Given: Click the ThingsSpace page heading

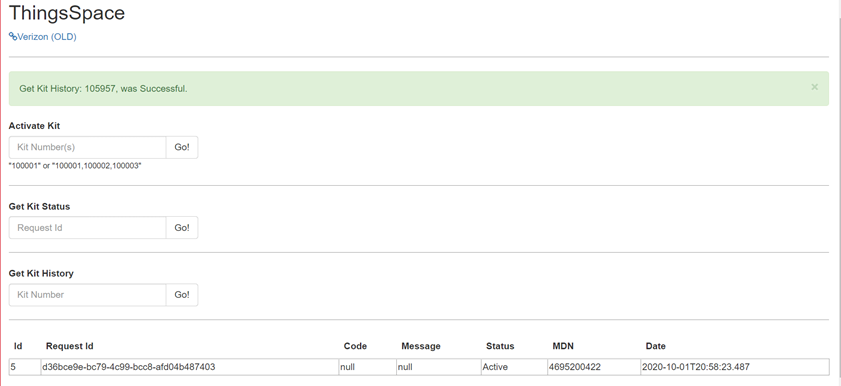Looking at the screenshot, I should [67, 13].
